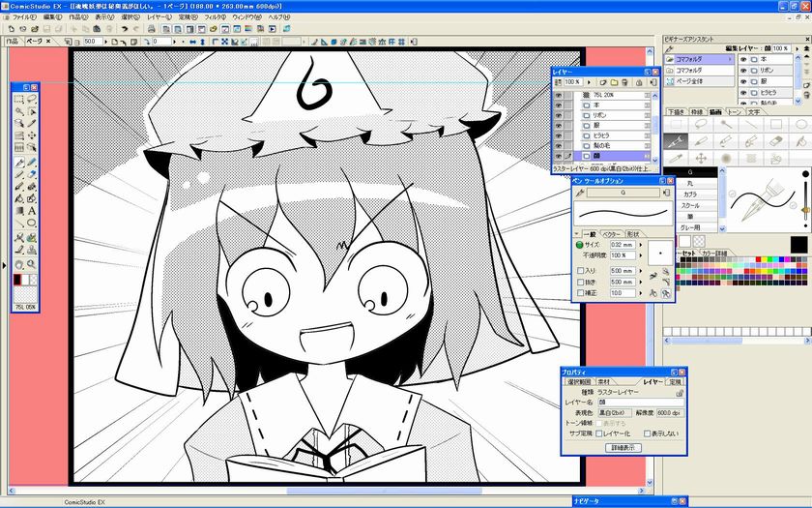Hide the 髪の毛 layer via eye icon

pos(559,146)
